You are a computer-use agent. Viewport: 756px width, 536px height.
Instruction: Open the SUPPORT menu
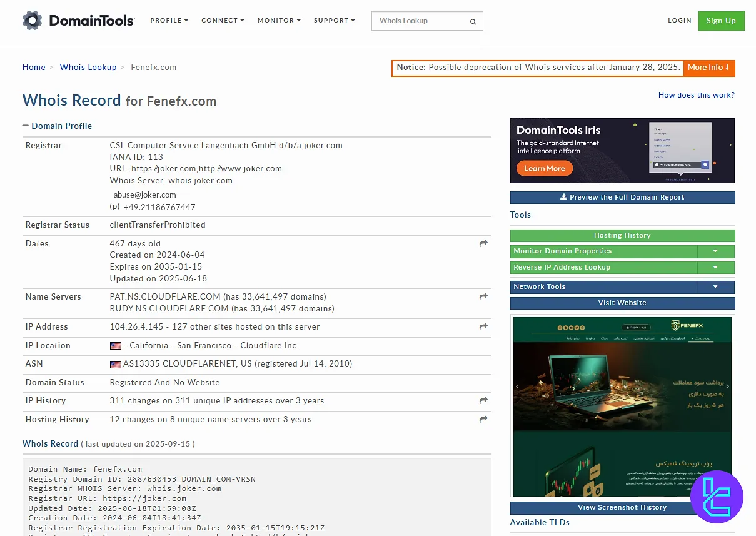pos(333,20)
